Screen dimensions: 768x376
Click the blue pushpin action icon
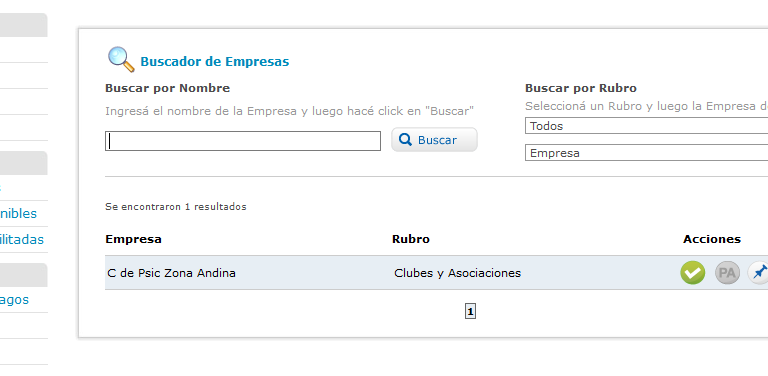point(758,273)
